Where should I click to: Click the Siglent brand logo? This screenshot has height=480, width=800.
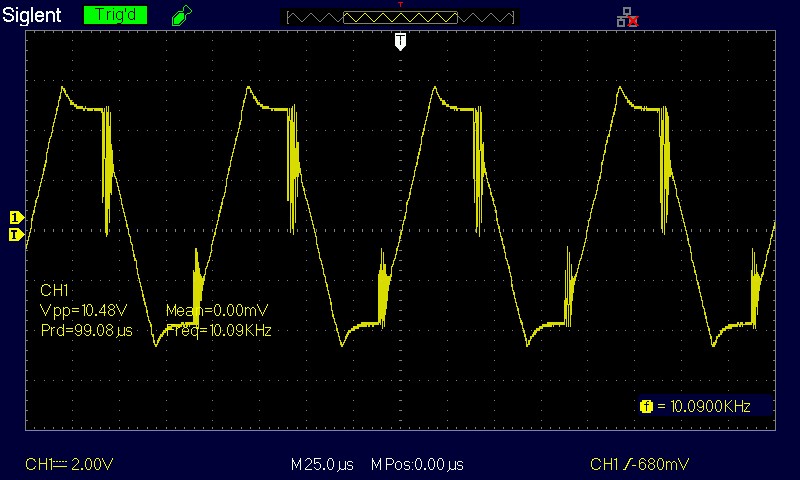33,16
